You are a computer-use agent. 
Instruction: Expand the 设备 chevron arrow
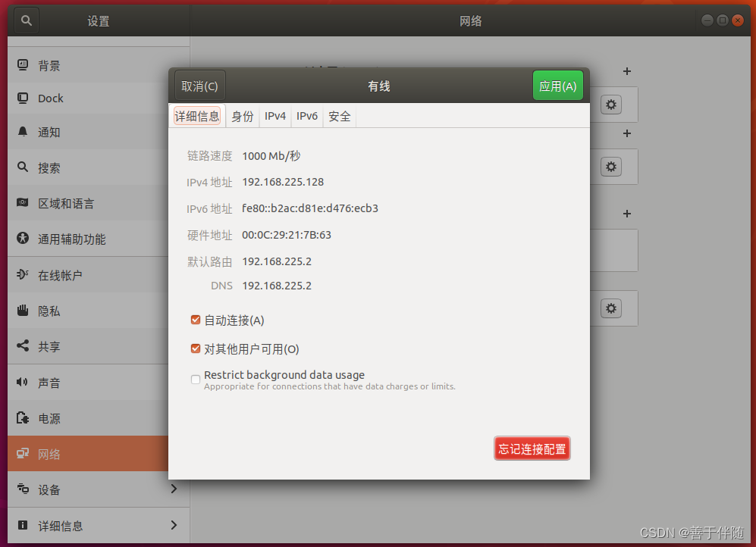point(174,489)
